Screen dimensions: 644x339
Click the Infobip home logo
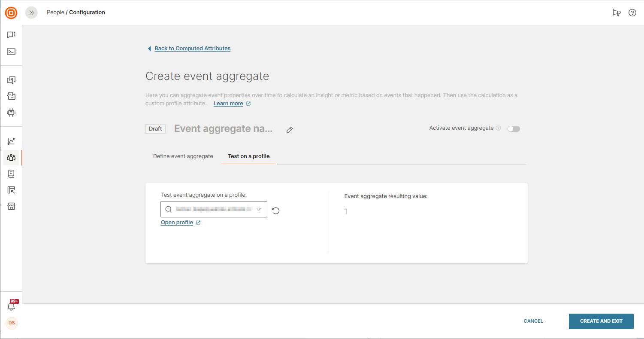pyautogui.click(x=11, y=13)
